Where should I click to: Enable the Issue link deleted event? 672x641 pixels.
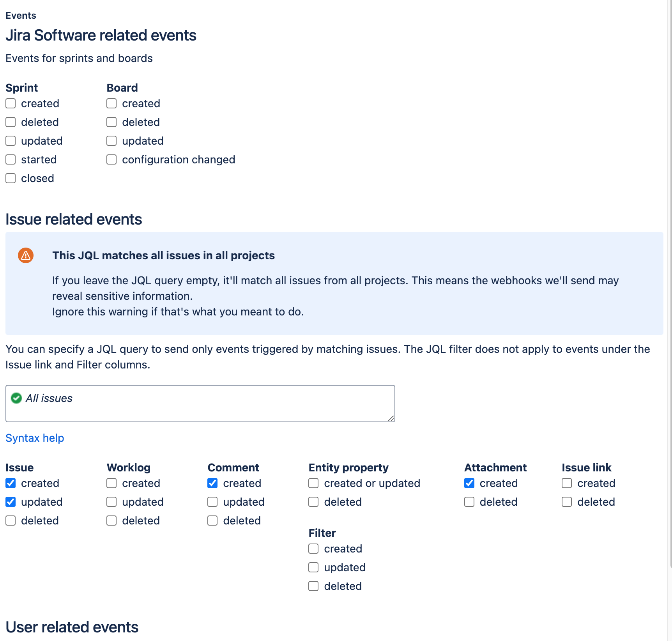[567, 502]
